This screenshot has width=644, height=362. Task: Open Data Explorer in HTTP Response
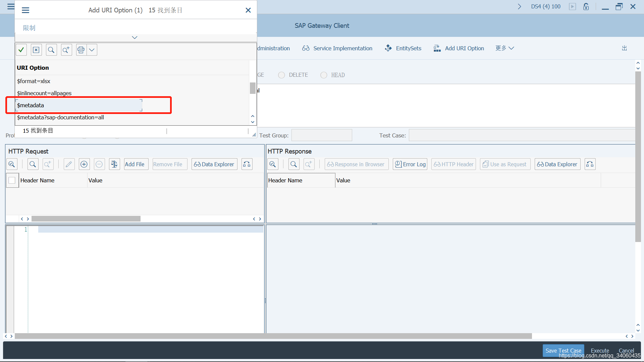click(x=557, y=164)
